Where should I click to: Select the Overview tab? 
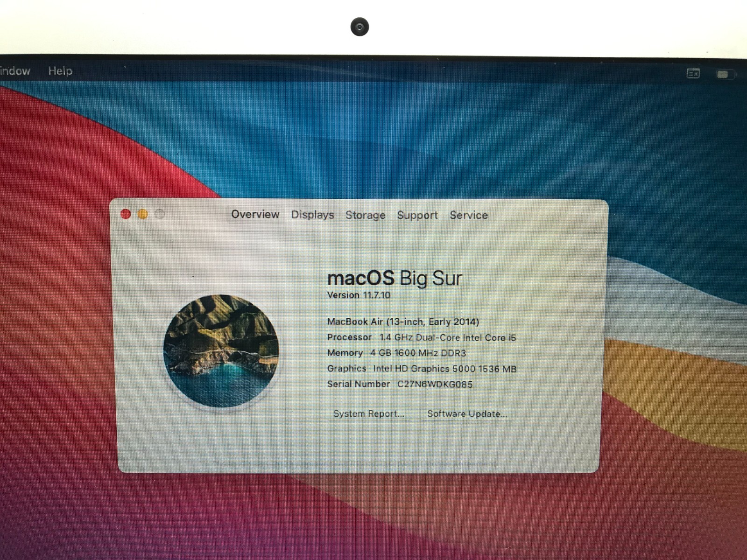[x=255, y=214]
